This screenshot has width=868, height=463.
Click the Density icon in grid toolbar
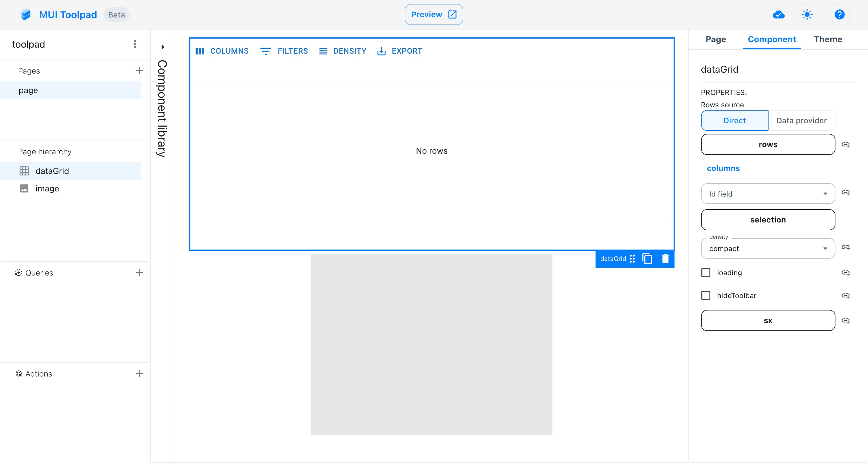323,51
